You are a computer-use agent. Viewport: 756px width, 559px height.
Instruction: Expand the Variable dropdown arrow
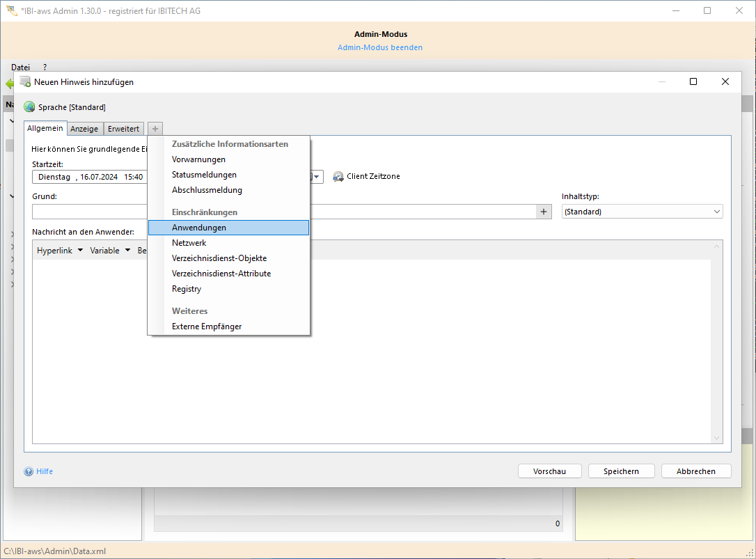click(127, 251)
